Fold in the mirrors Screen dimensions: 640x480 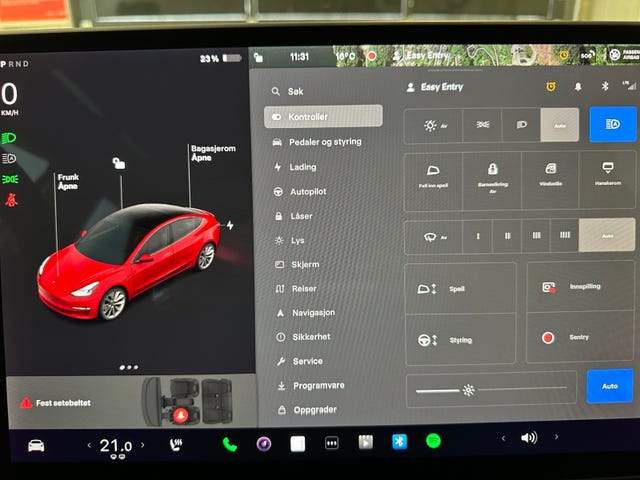(433, 181)
